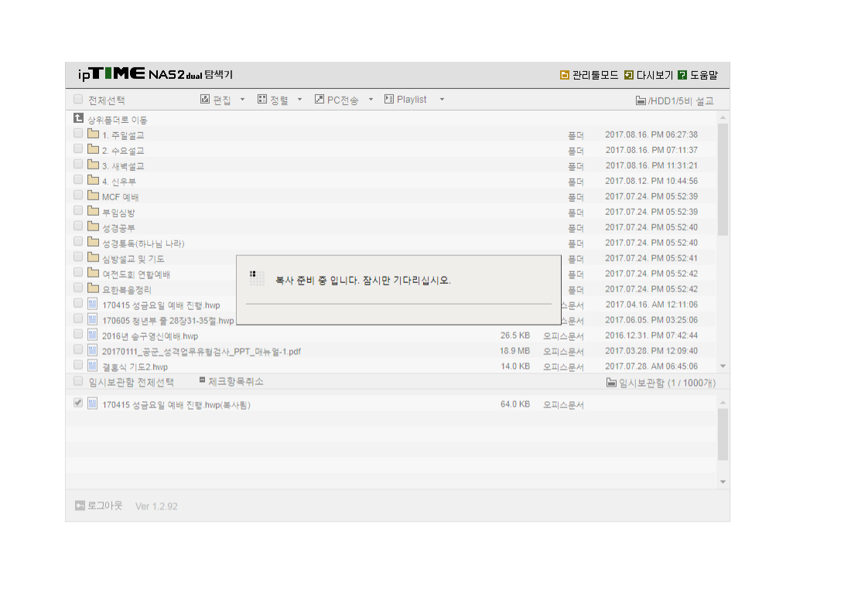868x613 pixels.
Task: Click 임시보관함 scroll-down arrow
Action: click(x=723, y=482)
